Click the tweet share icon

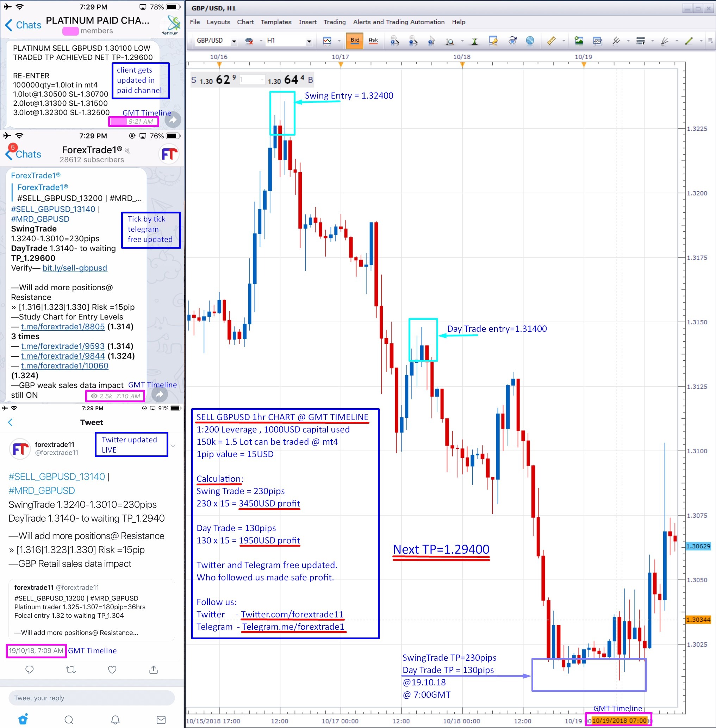[x=154, y=670]
